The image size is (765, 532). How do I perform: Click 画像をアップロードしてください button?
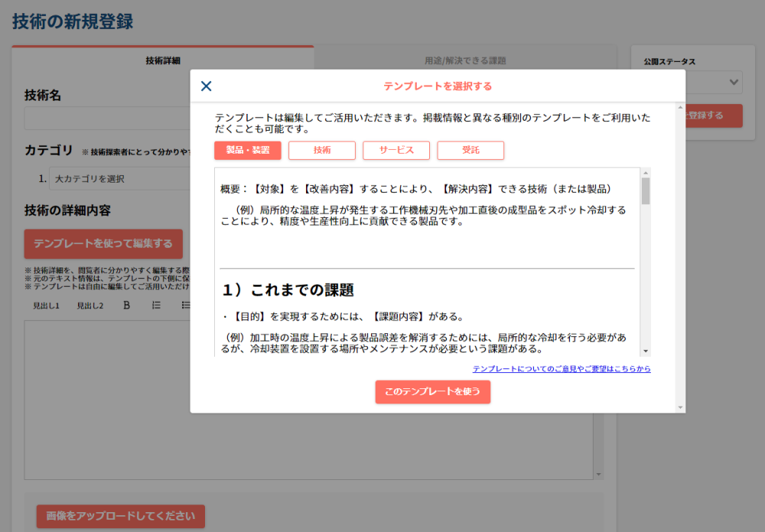click(x=120, y=516)
